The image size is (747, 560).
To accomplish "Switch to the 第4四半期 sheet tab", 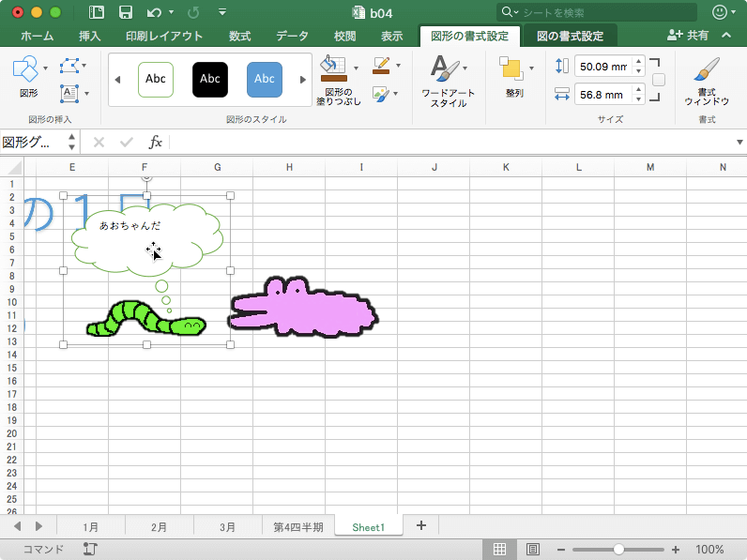I will tap(298, 527).
